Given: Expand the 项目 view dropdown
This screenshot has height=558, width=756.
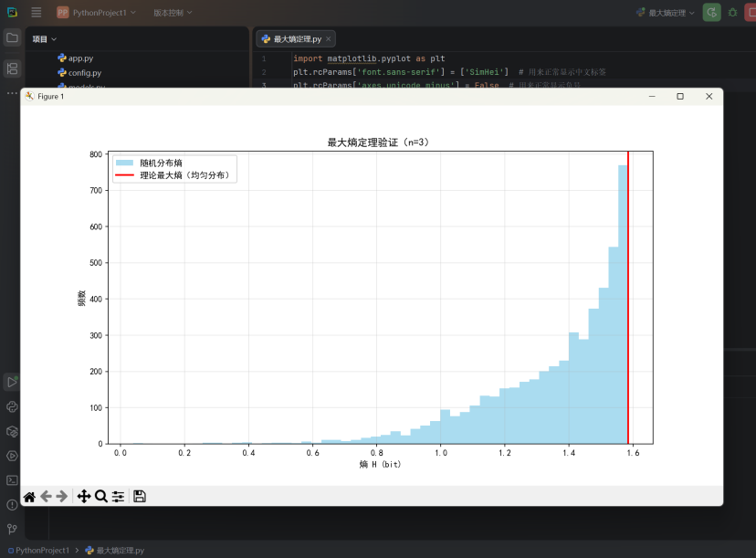Looking at the screenshot, I should pyautogui.click(x=45, y=39).
